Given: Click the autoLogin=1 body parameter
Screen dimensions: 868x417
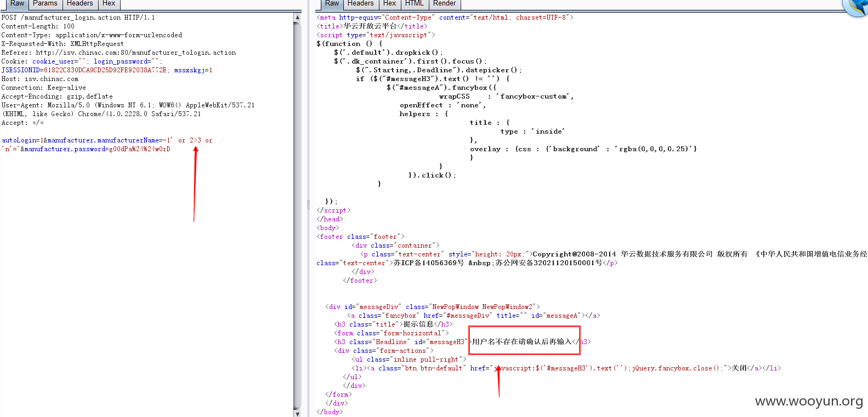Looking at the screenshot, I should coord(22,140).
